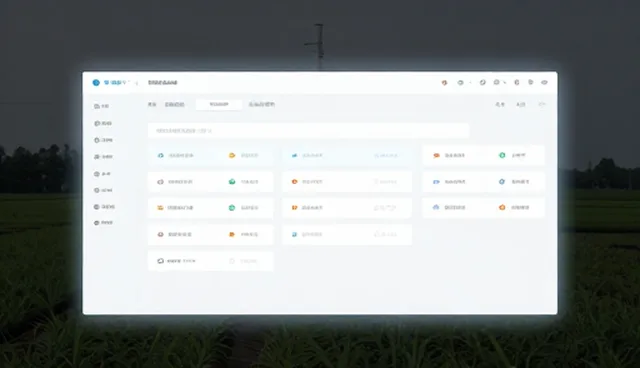Screen dimensions: 640x368
Task: Expand the dropdown arrow beside the header chat icon
Action: click(x=505, y=82)
